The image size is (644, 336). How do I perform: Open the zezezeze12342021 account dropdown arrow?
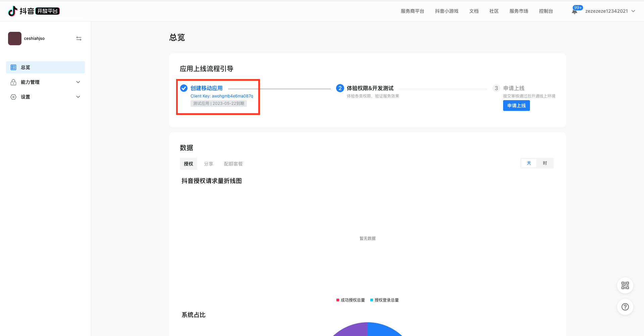click(x=633, y=11)
